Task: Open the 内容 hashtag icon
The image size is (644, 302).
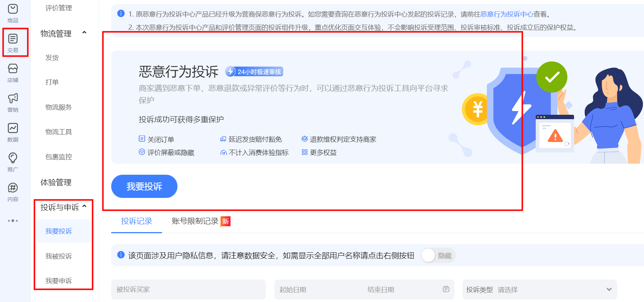Action: (x=13, y=192)
